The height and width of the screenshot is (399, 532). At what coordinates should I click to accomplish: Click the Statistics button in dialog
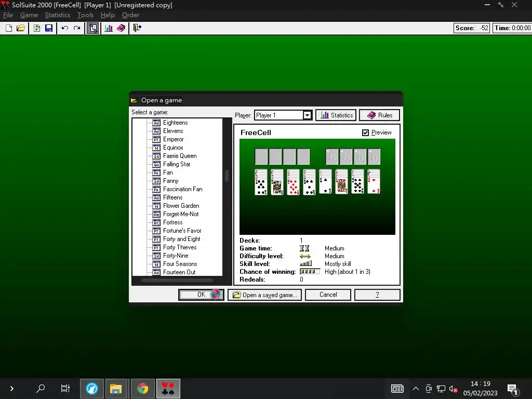tap(336, 115)
